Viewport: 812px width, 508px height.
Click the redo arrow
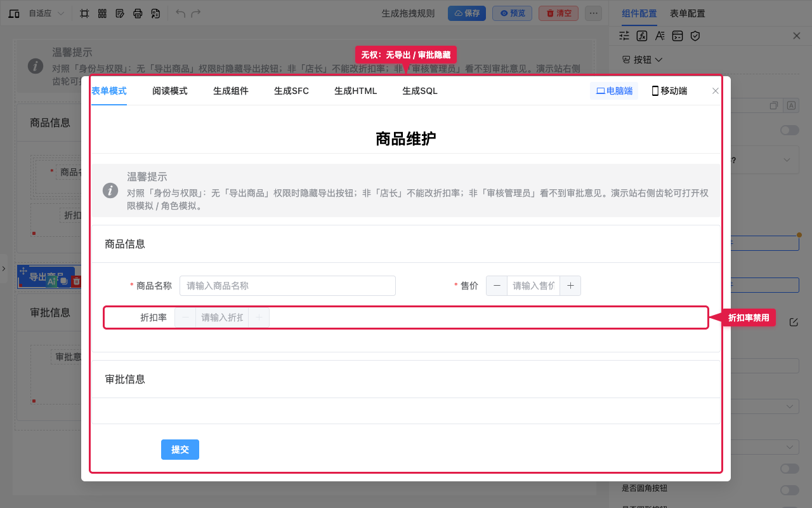(196, 13)
